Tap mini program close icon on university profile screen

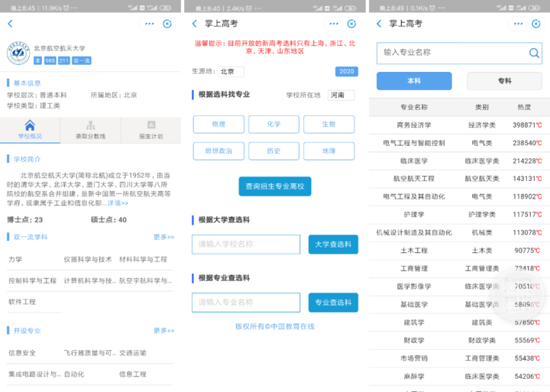[x=167, y=24]
